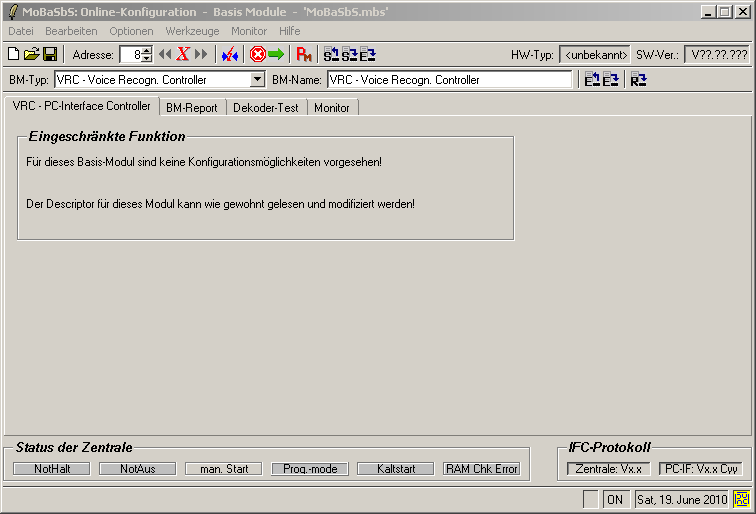The height and width of the screenshot is (514, 756).
Task: Increase the Adresse value with the up stepper
Action: pyautogui.click(x=147, y=51)
